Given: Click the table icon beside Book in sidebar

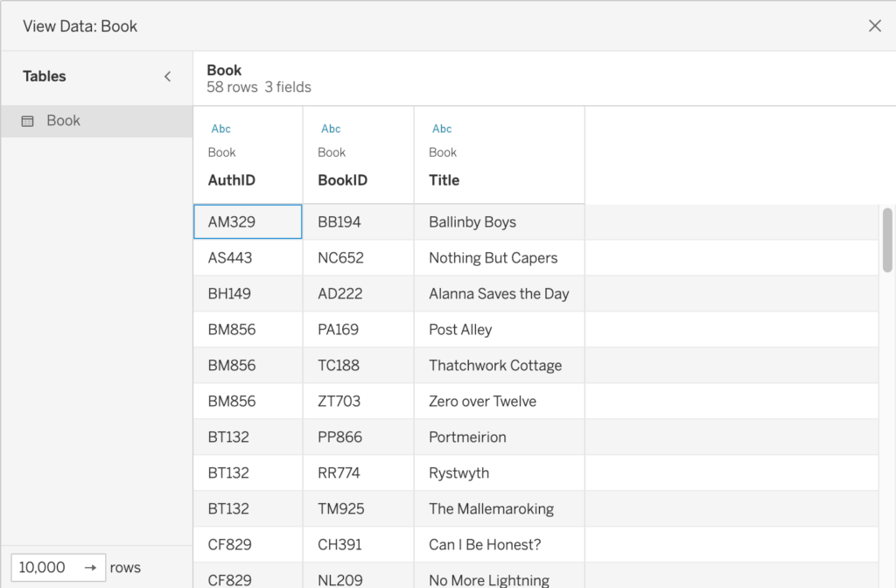Looking at the screenshot, I should (27, 122).
